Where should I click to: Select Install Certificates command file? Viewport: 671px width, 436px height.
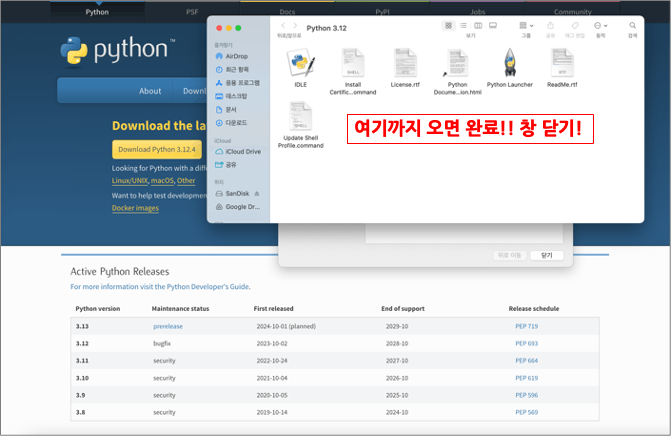pos(353,63)
